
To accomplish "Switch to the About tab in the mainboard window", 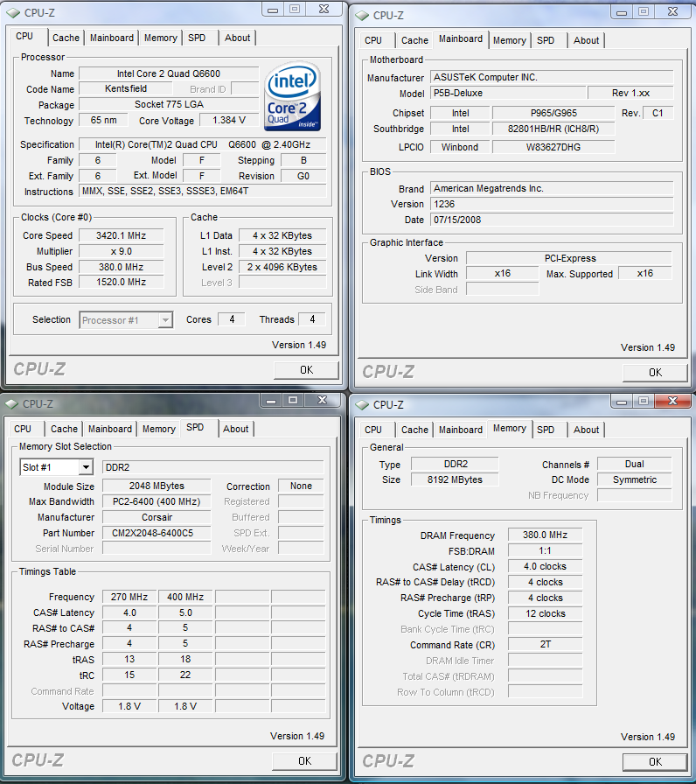I will coord(586,40).
